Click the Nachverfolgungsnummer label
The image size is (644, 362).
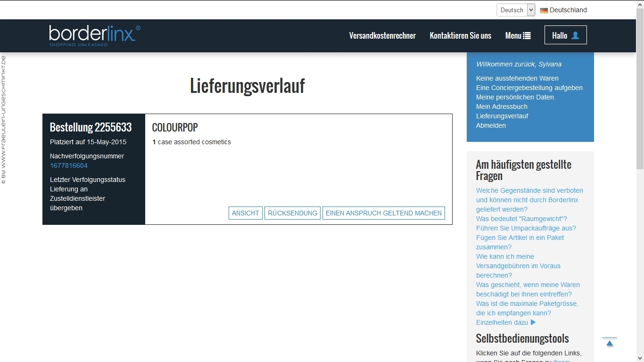point(87,156)
